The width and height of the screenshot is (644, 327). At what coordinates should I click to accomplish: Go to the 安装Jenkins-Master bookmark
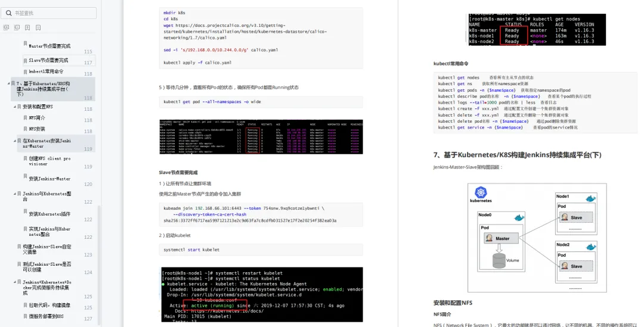pyautogui.click(x=49, y=179)
